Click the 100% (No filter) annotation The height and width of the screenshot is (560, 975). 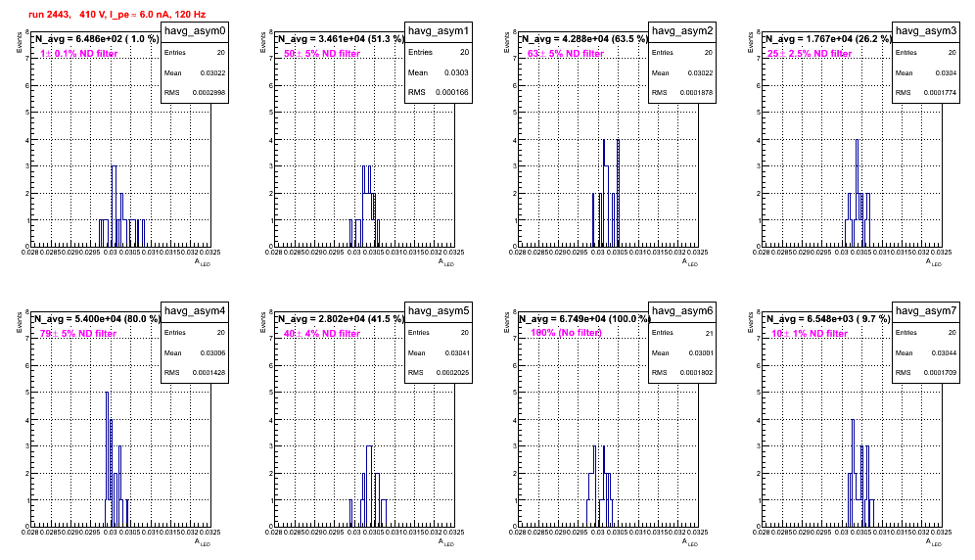pos(566,333)
